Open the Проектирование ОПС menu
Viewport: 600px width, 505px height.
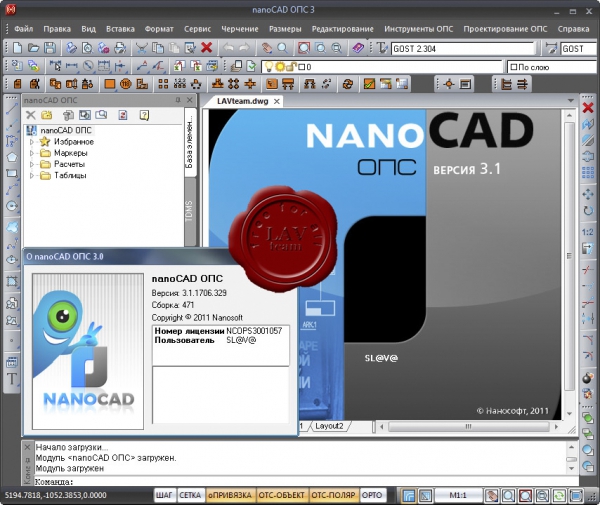pos(505,29)
